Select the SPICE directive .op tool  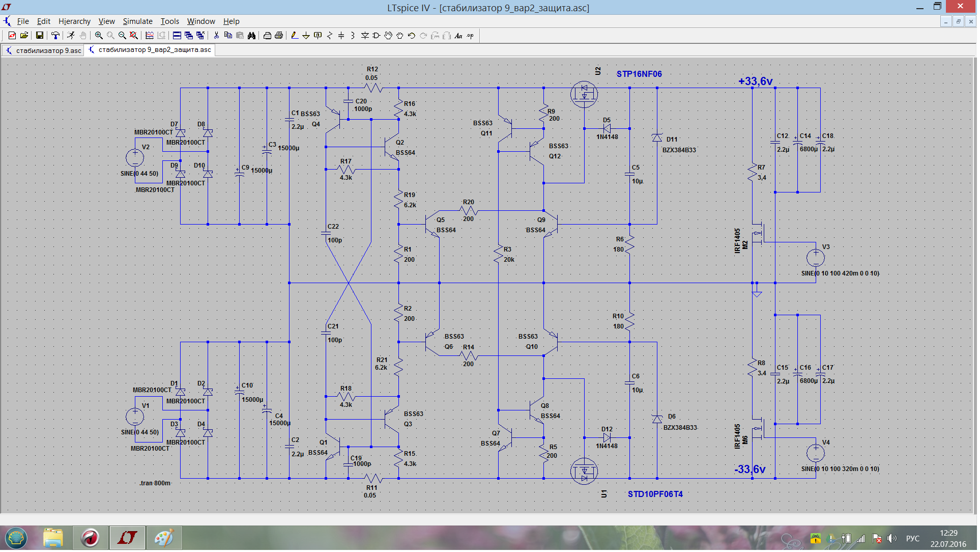pos(470,36)
